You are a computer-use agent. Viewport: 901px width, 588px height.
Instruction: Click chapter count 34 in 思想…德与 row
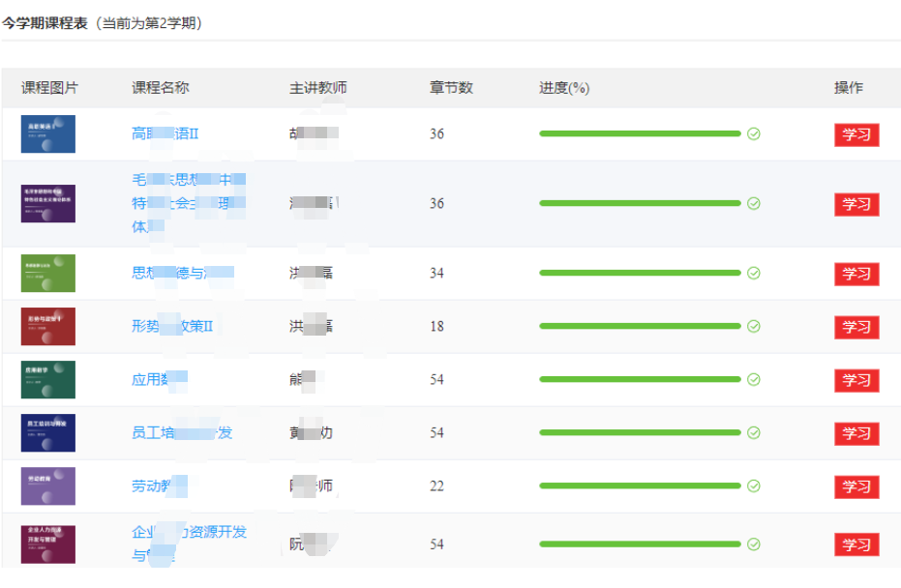(436, 273)
